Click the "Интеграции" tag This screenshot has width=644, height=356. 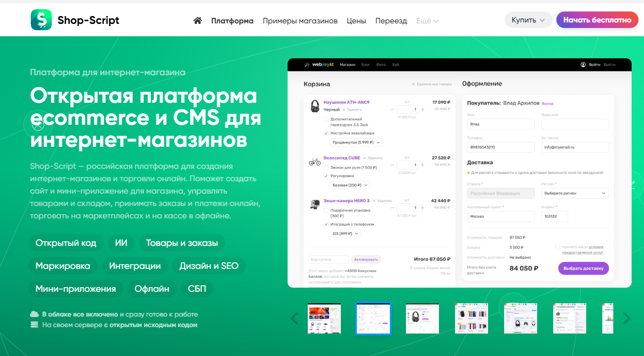tap(135, 266)
